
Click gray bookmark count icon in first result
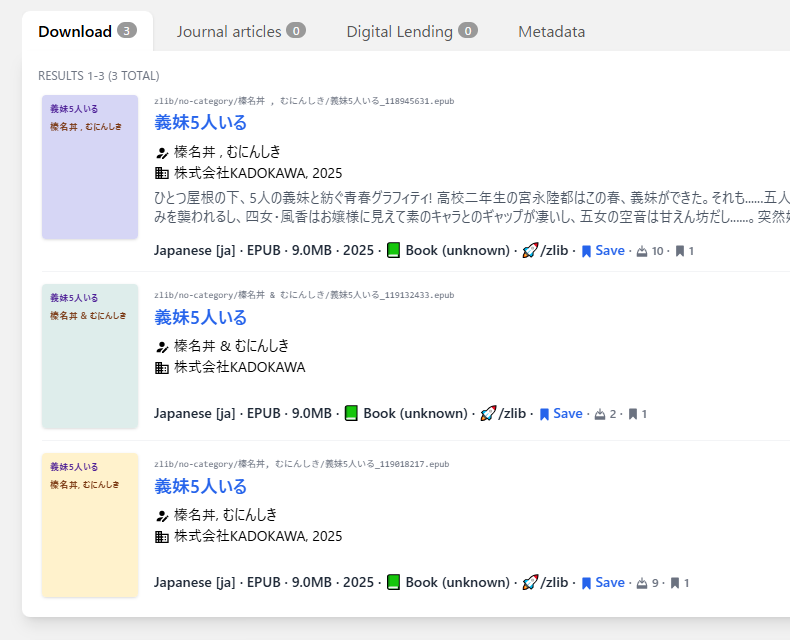pos(680,251)
